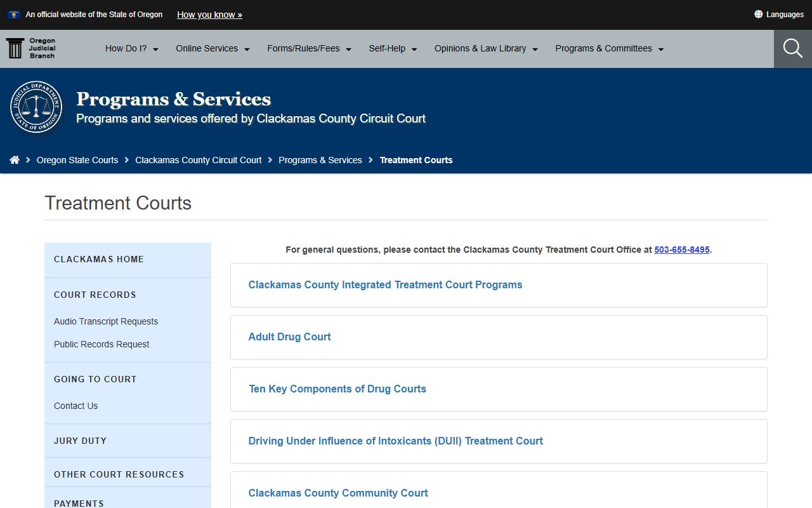Click the Languages globe icon
Screen dimensions: 812x508
coord(758,14)
